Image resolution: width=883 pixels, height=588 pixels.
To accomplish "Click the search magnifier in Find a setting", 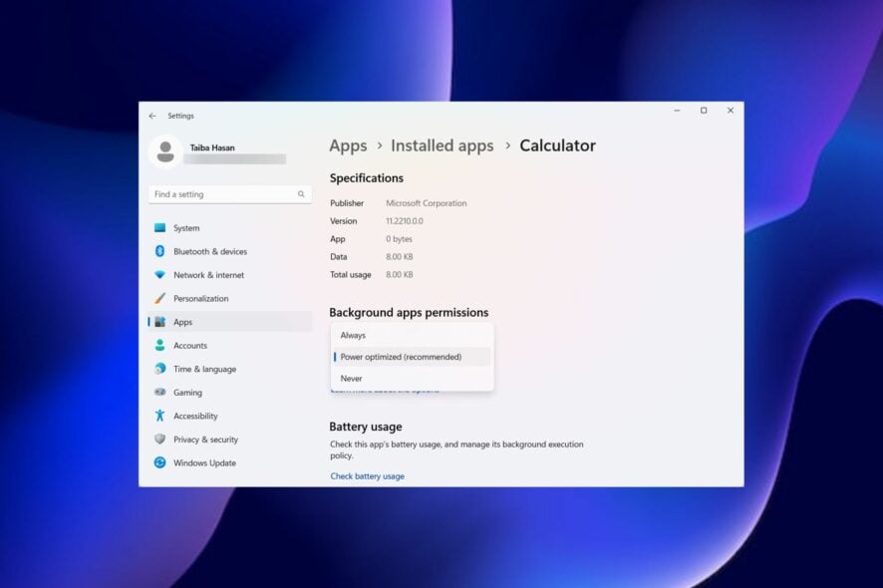I will (301, 193).
